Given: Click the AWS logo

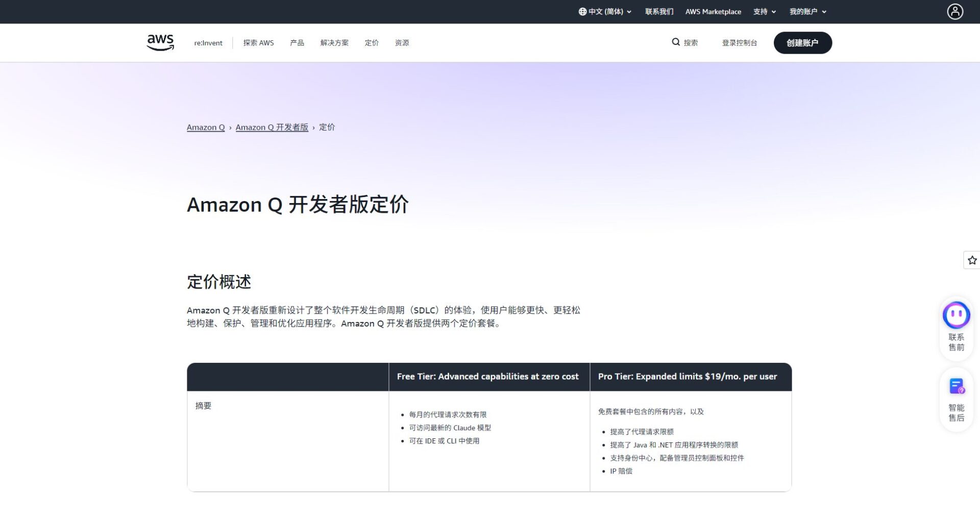Looking at the screenshot, I should point(160,42).
